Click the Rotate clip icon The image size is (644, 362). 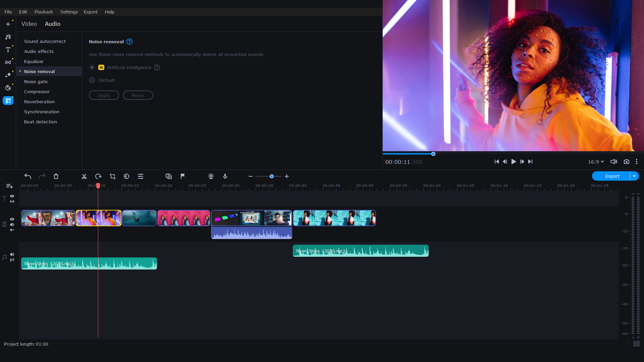point(98,176)
